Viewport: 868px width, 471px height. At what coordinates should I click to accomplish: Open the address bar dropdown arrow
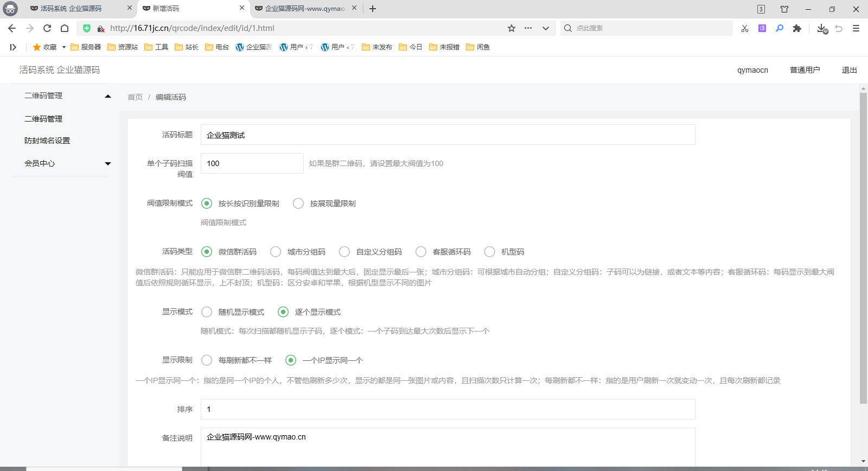coord(546,28)
